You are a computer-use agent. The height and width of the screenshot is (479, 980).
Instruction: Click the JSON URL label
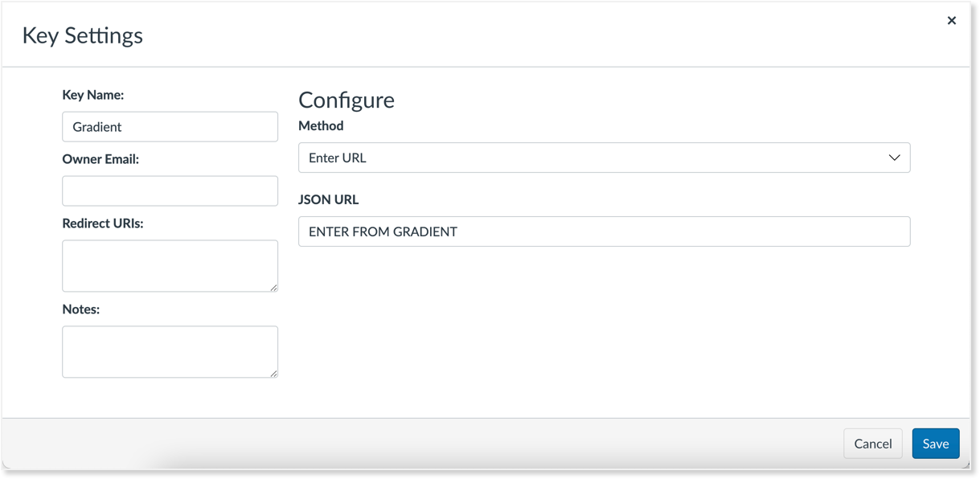[328, 199]
